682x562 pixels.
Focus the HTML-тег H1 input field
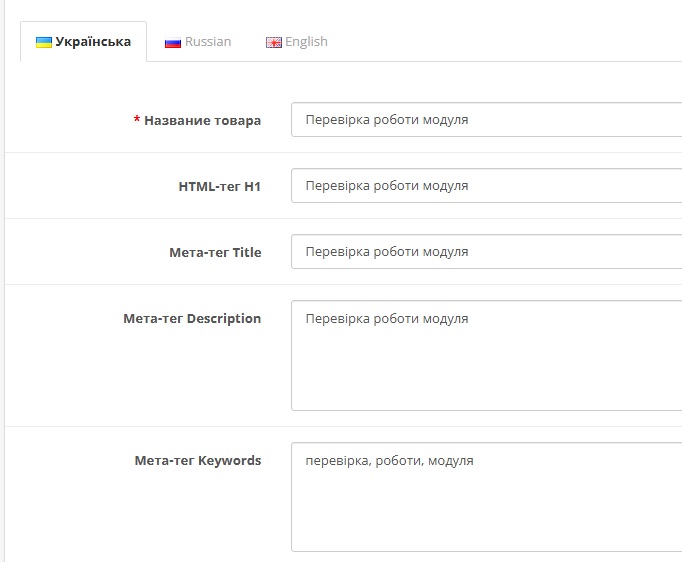pyautogui.click(x=486, y=186)
